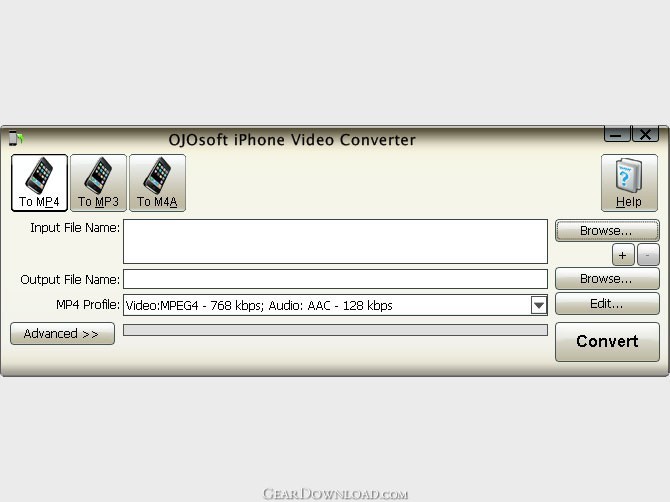Click the OJOsoft iPhone Video Converter title

pyautogui.click(x=292, y=140)
